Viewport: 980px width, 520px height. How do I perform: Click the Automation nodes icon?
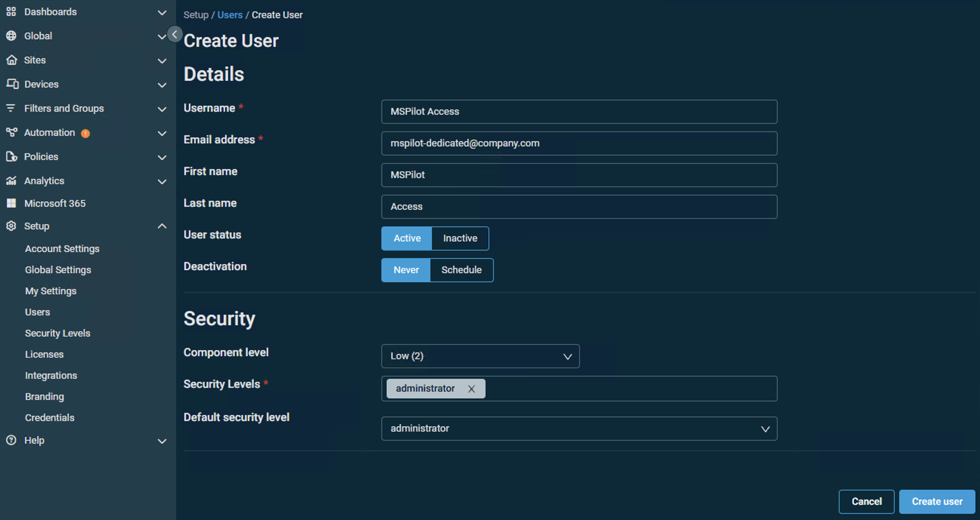(x=12, y=132)
